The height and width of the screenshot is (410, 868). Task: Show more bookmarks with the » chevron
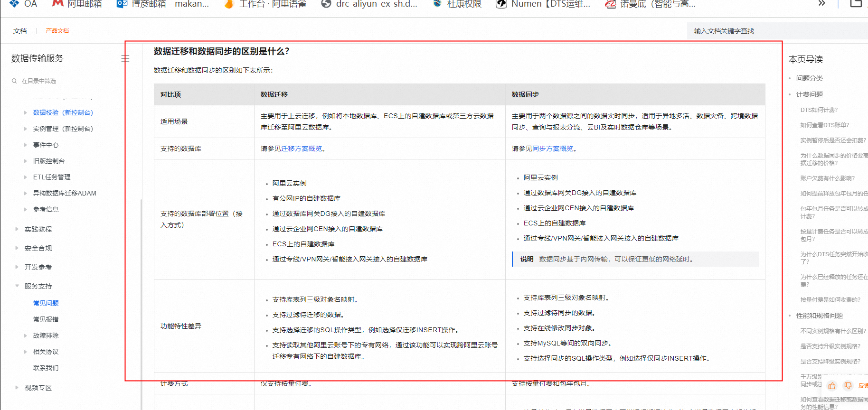pyautogui.click(x=821, y=3)
